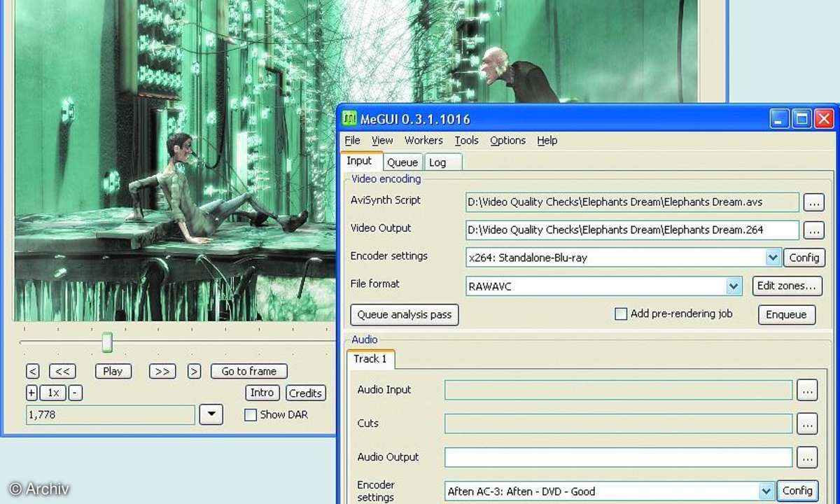Image resolution: width=840 pixels, height=504 pixels.
Task: Click the video preview image
Action: [175, 161]
